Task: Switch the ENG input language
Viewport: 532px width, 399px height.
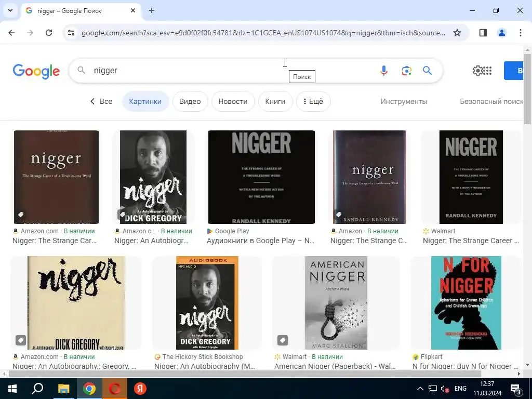Action: (x=460, y=389)
